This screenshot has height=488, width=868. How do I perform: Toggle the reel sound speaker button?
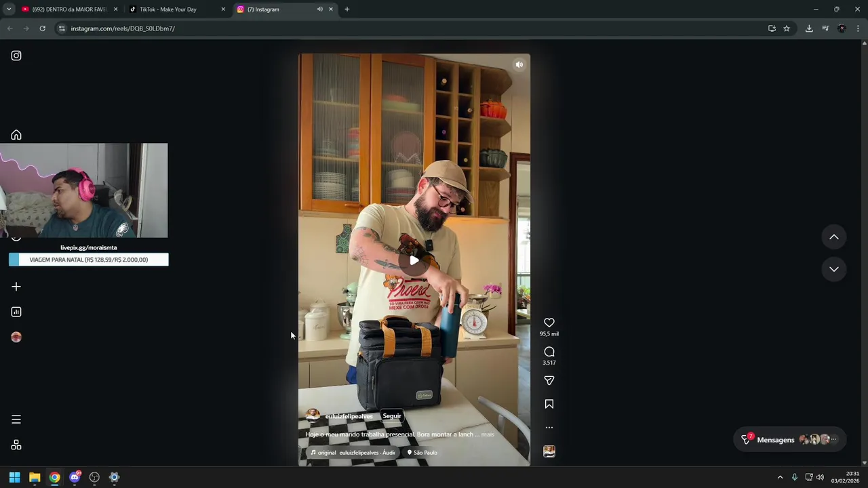coord(519,65)
